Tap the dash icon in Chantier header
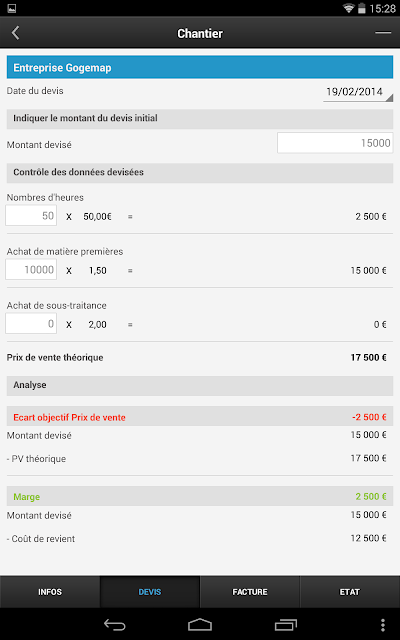400x640 pixels. (x=383, y=33)
